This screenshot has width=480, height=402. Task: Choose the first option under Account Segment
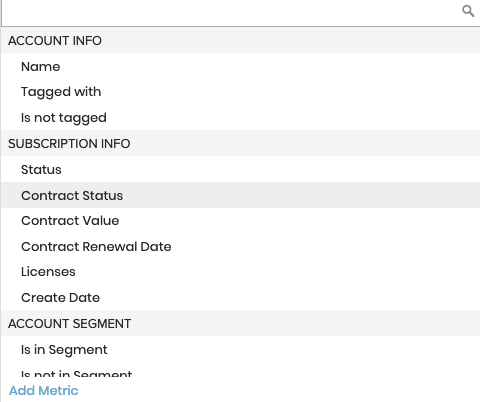(241, 350)
